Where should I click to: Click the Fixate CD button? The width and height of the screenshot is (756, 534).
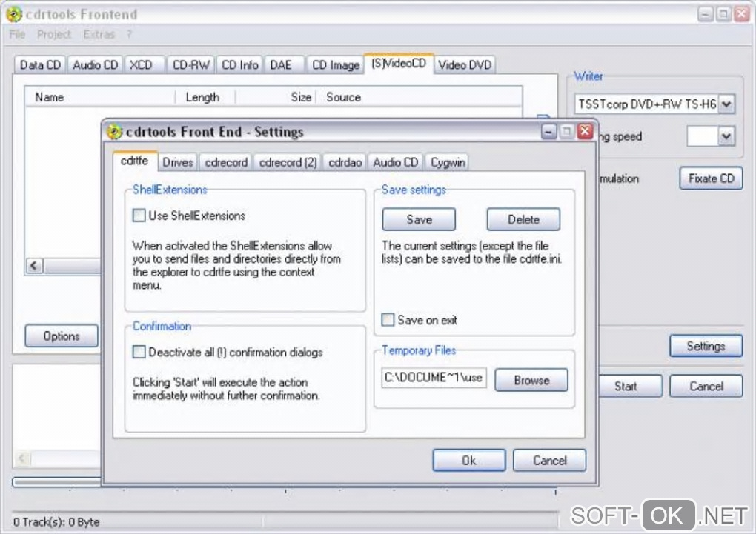point(712,178)
